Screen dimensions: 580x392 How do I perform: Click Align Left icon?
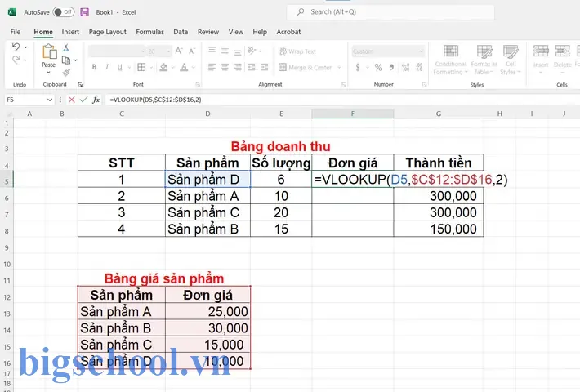(x=212, y=67)
